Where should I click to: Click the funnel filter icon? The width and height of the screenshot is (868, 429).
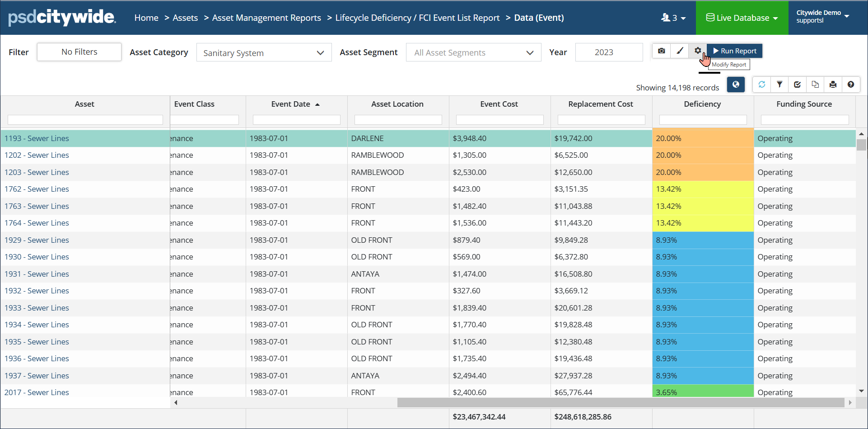point(779,85)
